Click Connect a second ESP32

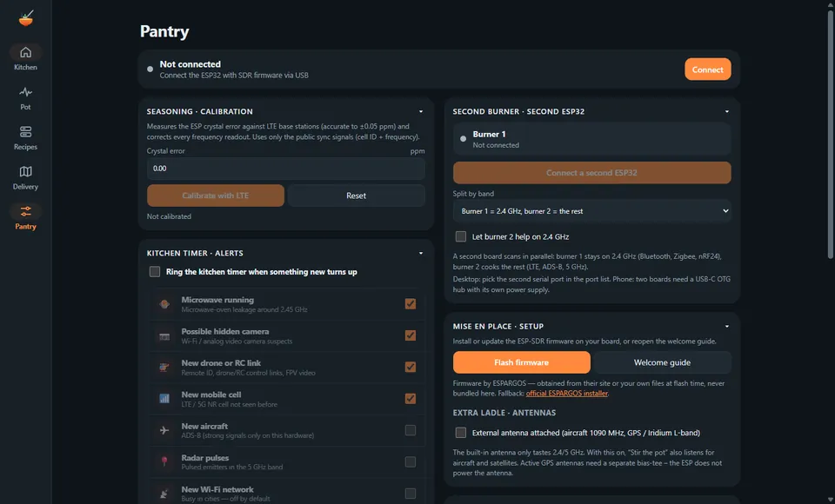591,173
